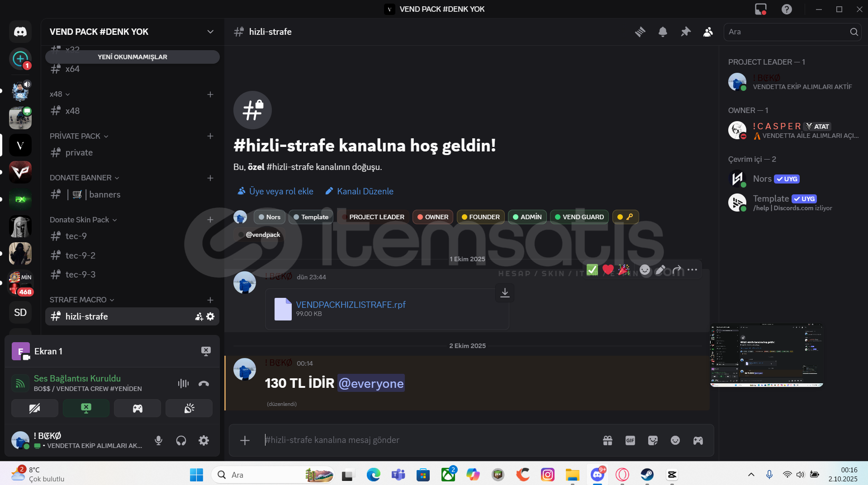The width and height of the screenshot is (868, 485).
Task: Stop the Ekran 1 stream
Action: click(206, 351)
